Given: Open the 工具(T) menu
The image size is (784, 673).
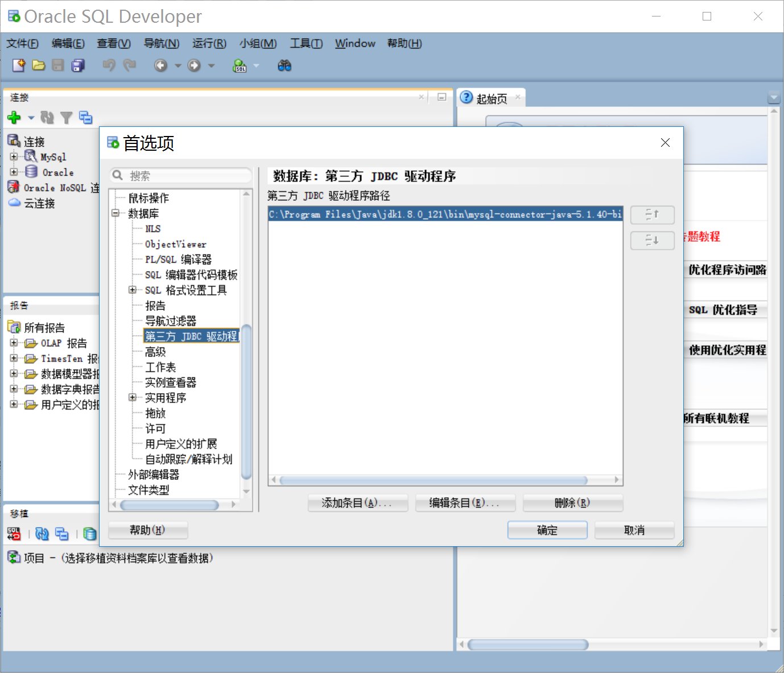Looking at the screenshot, I should click(x=307, y=43).
